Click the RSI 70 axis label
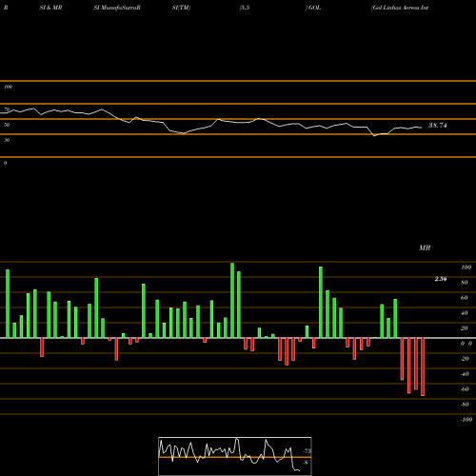 pos(7,109)
